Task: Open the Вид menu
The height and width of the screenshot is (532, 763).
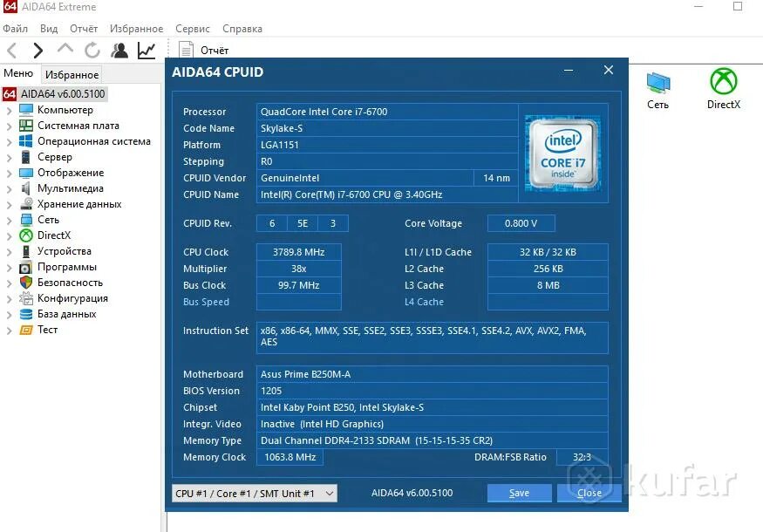Action: coord(49,29)
